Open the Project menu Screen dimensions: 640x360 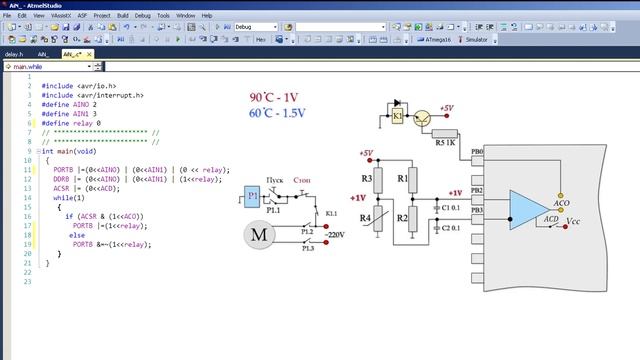click(x=102, y=16)
